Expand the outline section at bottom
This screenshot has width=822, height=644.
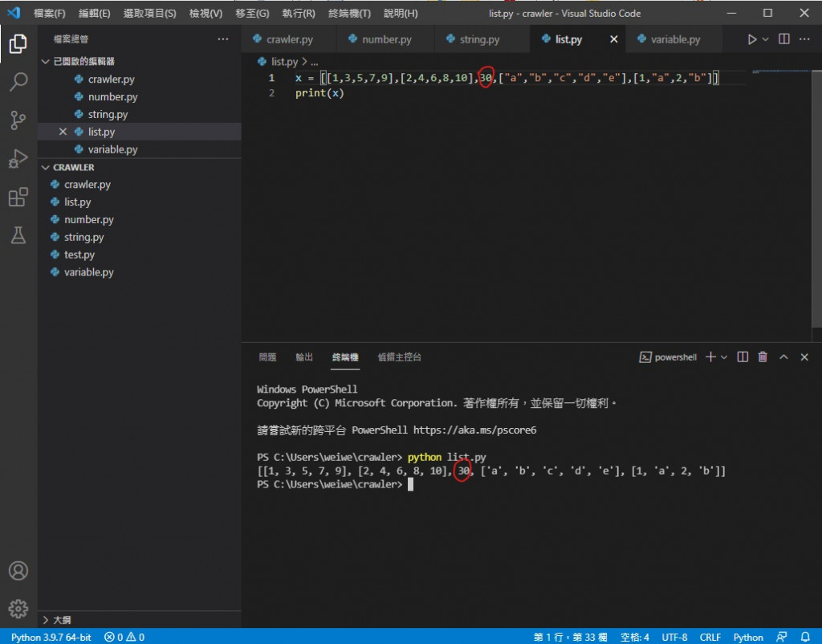[x=46, y=620]
